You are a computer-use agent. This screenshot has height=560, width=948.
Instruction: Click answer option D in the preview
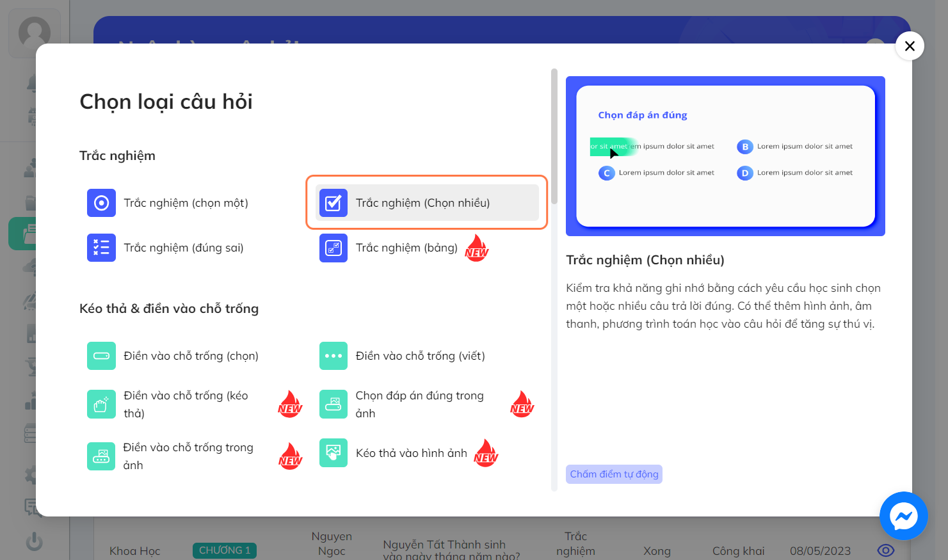click(x=795, y=173)
